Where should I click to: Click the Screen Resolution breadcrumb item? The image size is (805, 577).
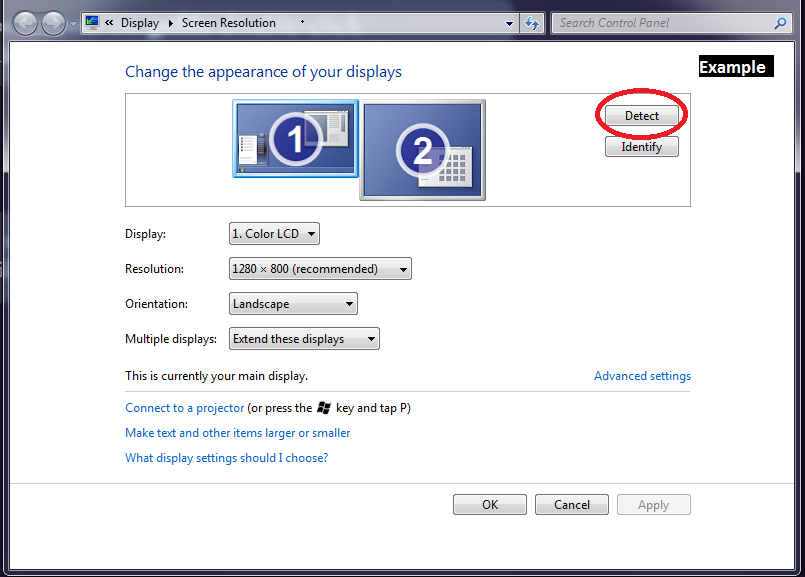228,23
